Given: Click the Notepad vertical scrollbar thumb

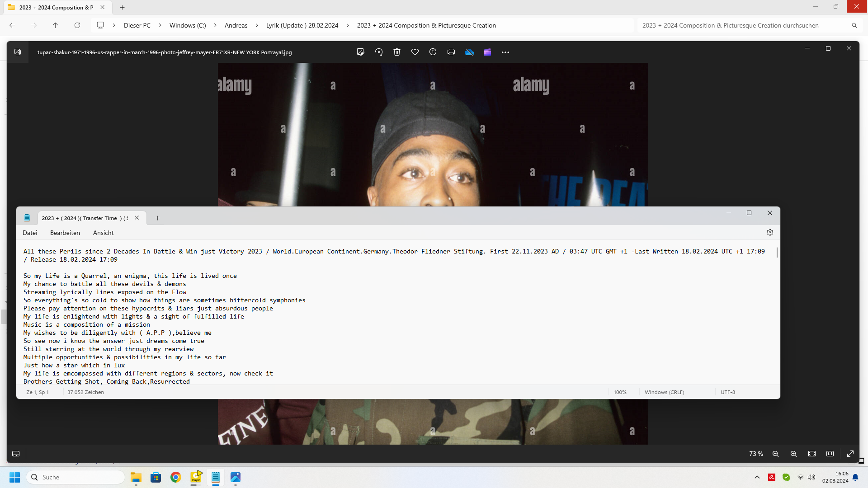Looking at the screenshot, I should coord(777,253).
